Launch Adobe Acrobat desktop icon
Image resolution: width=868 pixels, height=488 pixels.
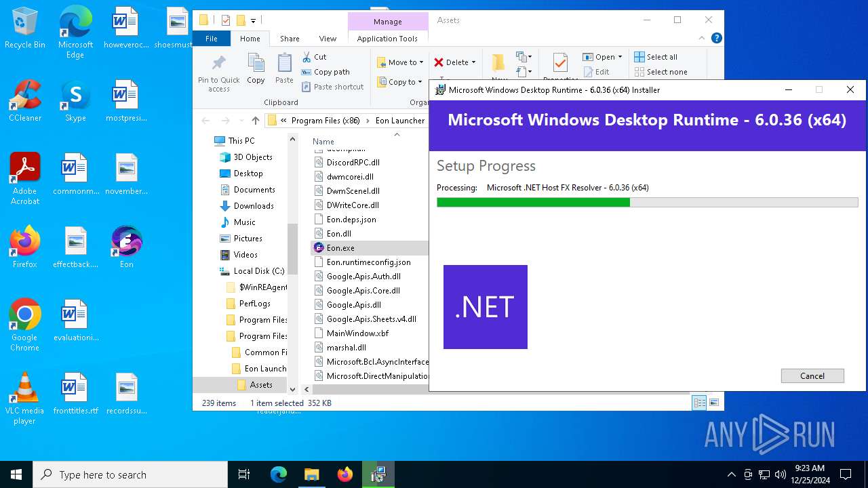point(25,179)
